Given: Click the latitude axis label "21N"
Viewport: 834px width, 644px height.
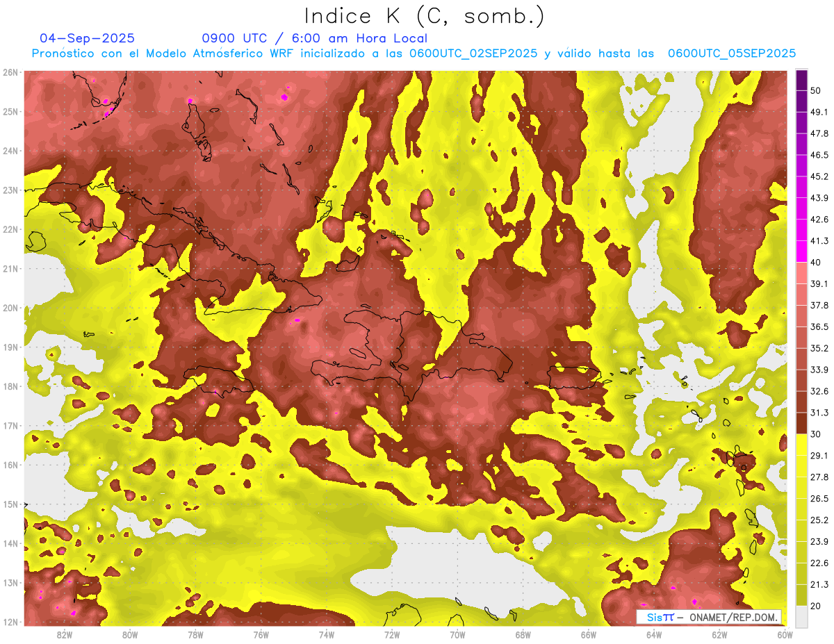Looking at the screenshot, I should [x=10, y=269].
